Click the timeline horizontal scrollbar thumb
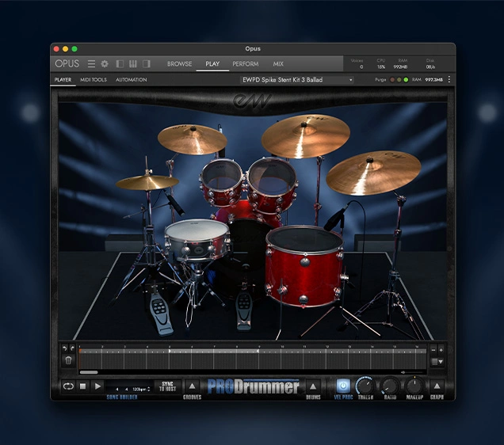Viewport: 504px width, 445px height. coord(89,372)
